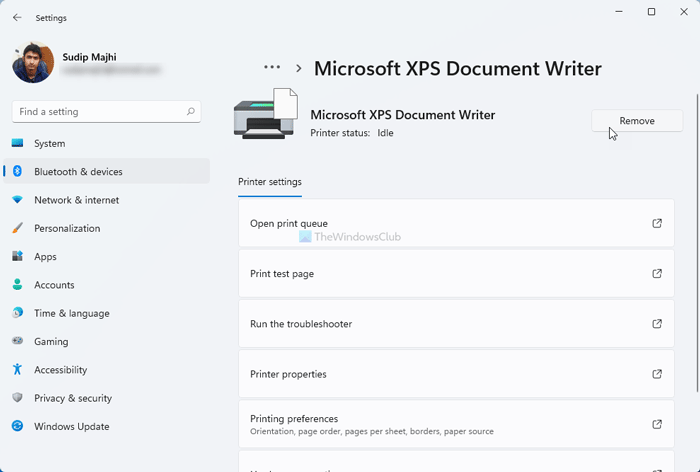Open System in the sidebar
The width and height of the screenshot is (700, 472).
(106, 143)
